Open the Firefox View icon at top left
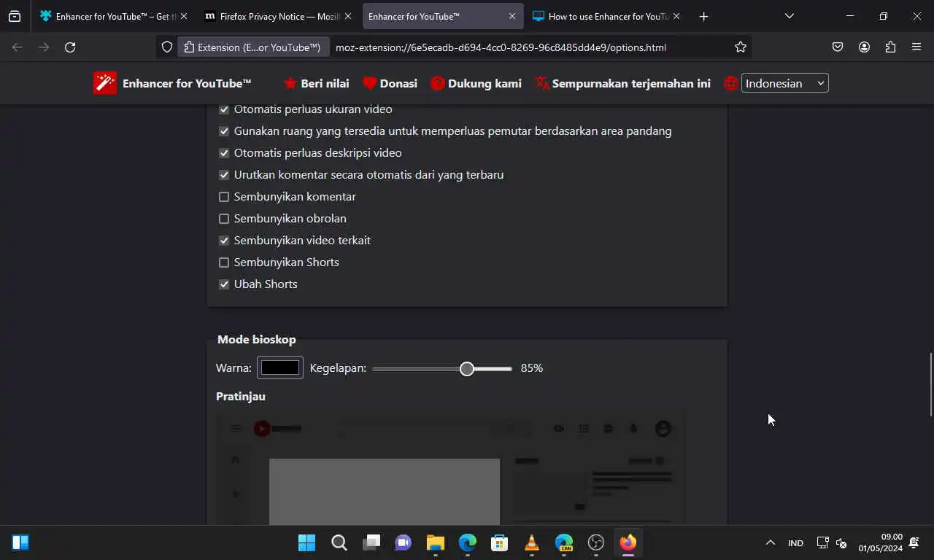This screenshot has height=560, width=934. tap(15, 16)
